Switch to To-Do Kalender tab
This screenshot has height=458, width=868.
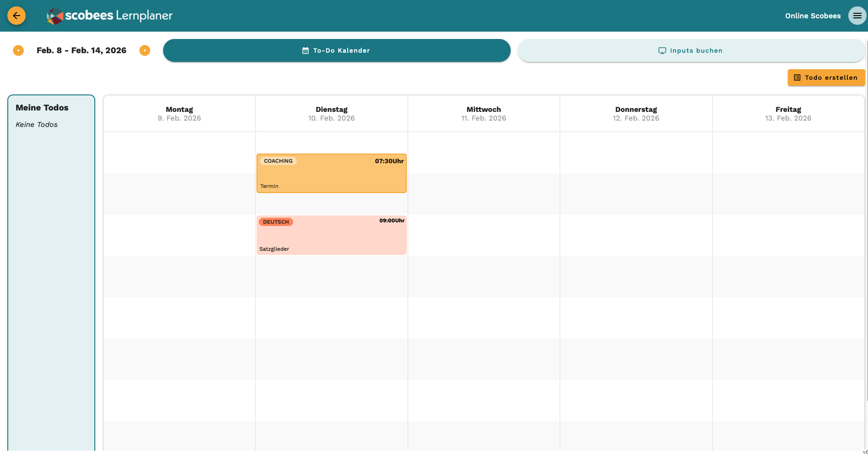(337, 50)
